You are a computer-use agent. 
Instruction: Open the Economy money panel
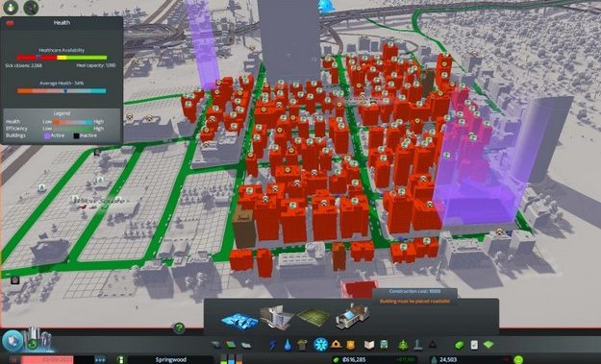click(x=460, y=345)
